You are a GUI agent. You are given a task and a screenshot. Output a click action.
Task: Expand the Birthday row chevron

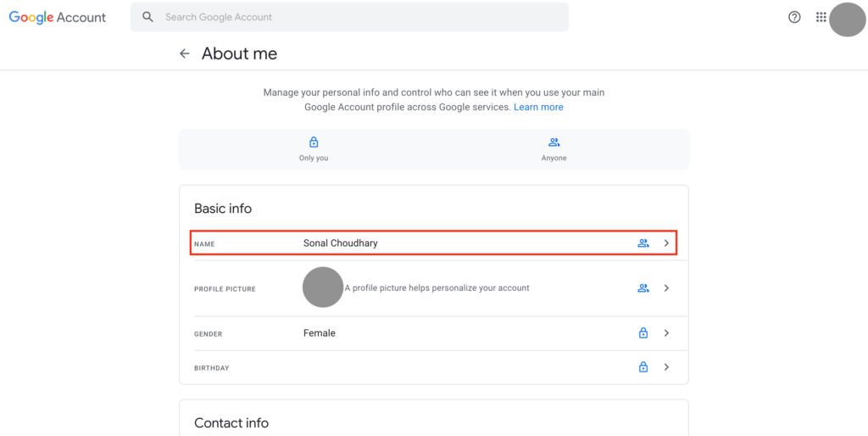click(666, 367)
